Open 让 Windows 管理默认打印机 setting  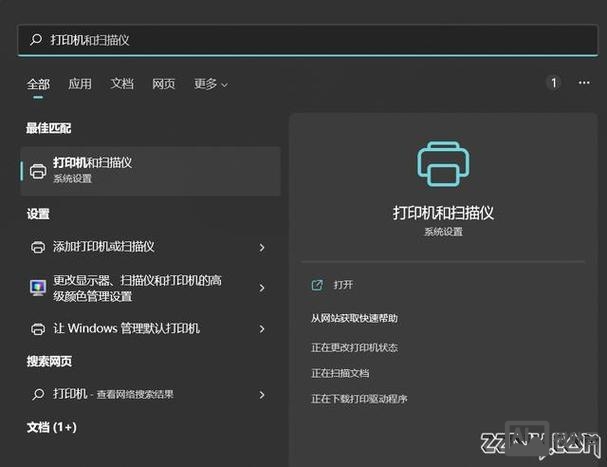pos(151,329)
